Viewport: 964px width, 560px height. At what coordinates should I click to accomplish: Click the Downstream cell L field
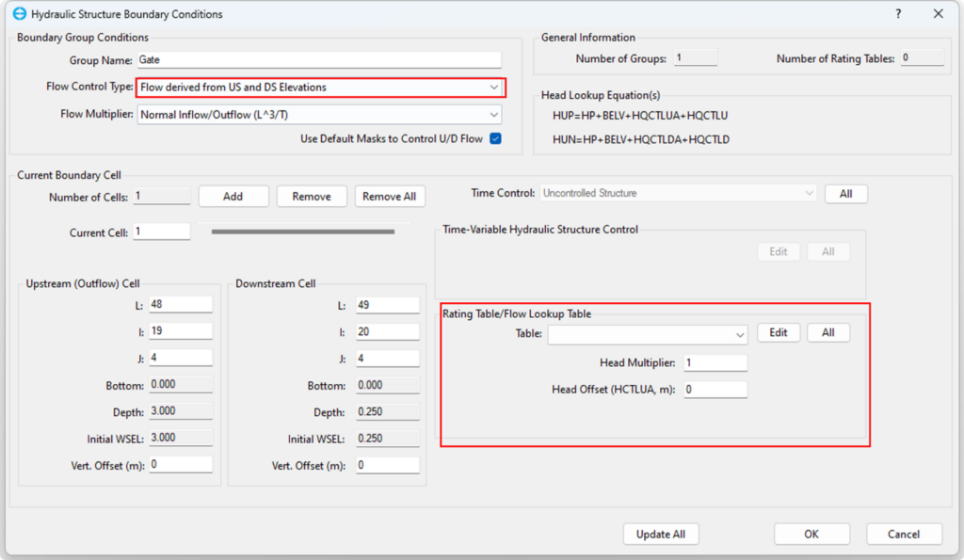click(387, 305)
